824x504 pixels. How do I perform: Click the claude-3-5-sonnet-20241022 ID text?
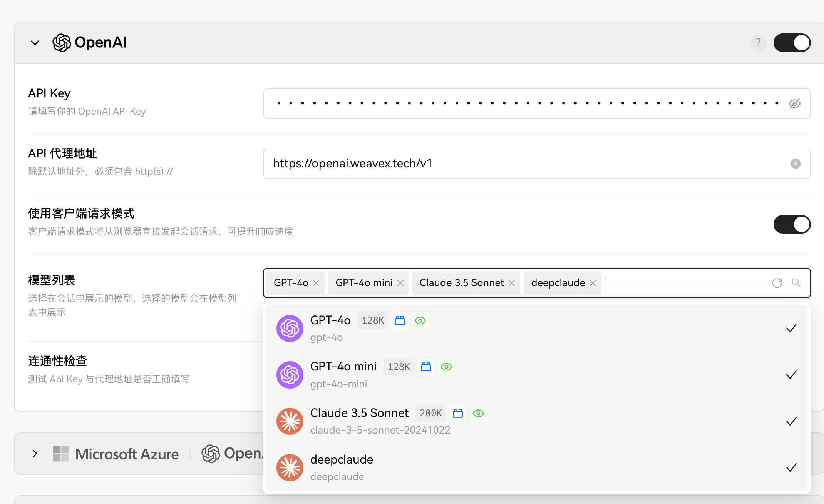click(x=380, y=430)
